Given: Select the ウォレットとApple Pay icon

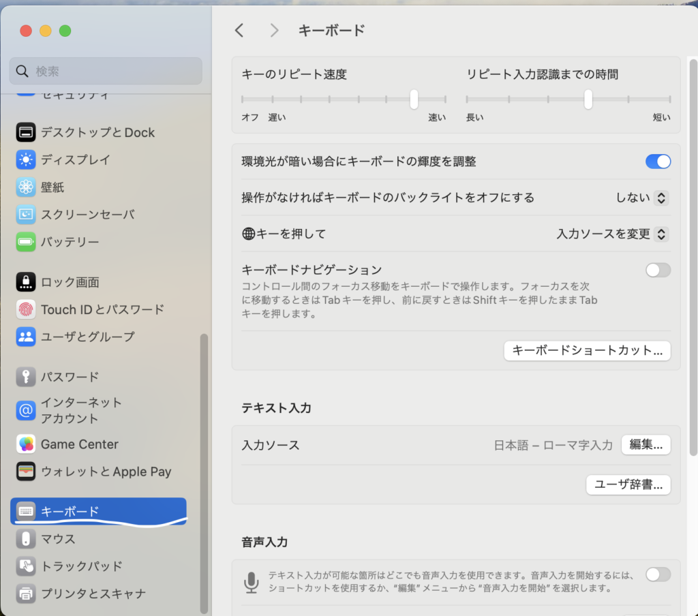Looking at the screenshot, I should click(x=26, y=472).
